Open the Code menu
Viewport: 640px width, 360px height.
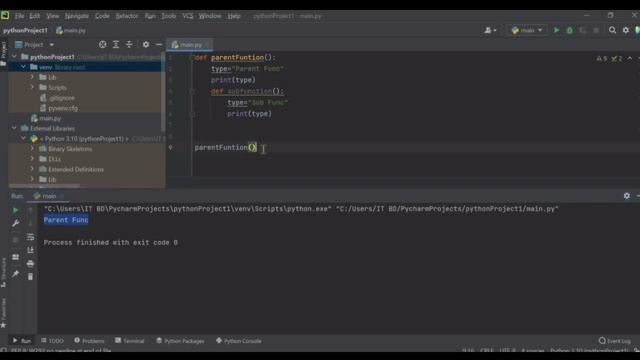102,16
